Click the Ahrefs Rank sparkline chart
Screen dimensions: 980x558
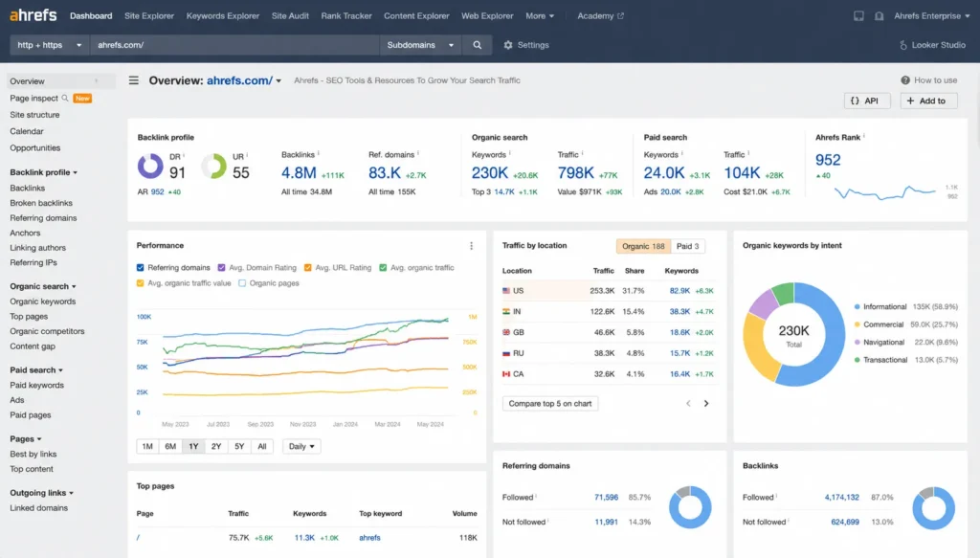[x=884, y=191]
